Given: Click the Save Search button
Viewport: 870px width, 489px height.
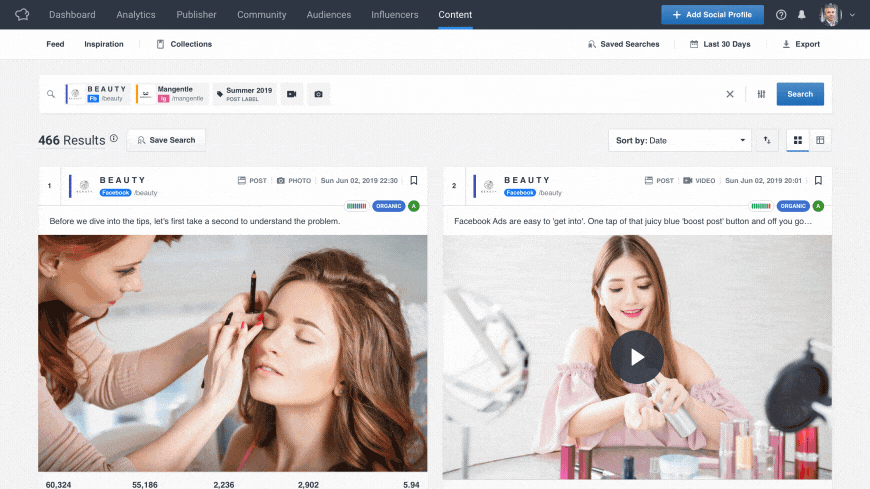Looking at the screenshot, I should point(166,140).
